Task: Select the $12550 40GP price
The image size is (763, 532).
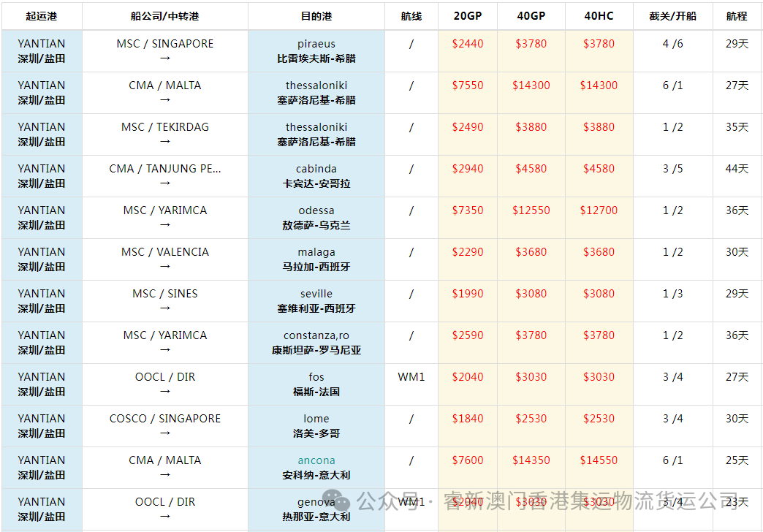Action: pyautogui.click(x=531, y=210)
